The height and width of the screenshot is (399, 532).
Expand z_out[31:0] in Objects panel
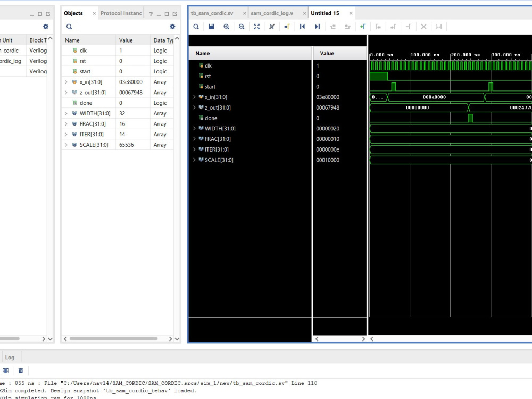click(x=66, y=93)
